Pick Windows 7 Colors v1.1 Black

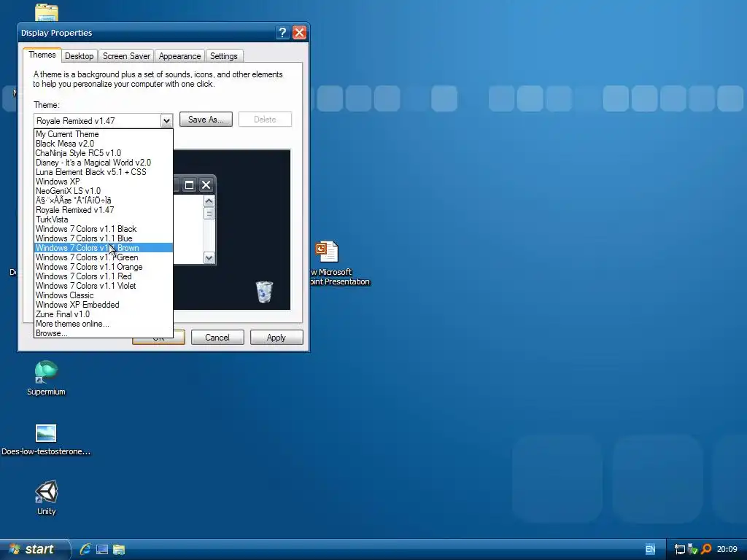pos(104,229)
